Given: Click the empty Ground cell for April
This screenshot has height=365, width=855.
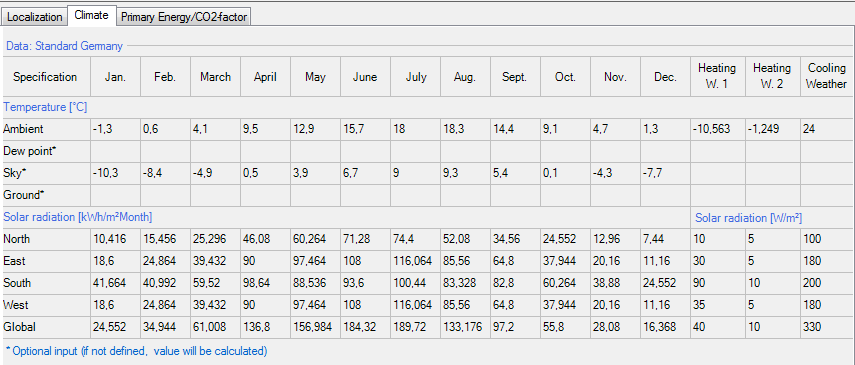Looking at the screenshot, I should point(266,195).
